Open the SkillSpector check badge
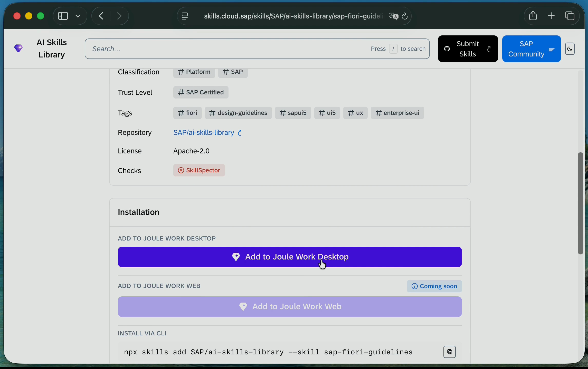 point(199,170)
